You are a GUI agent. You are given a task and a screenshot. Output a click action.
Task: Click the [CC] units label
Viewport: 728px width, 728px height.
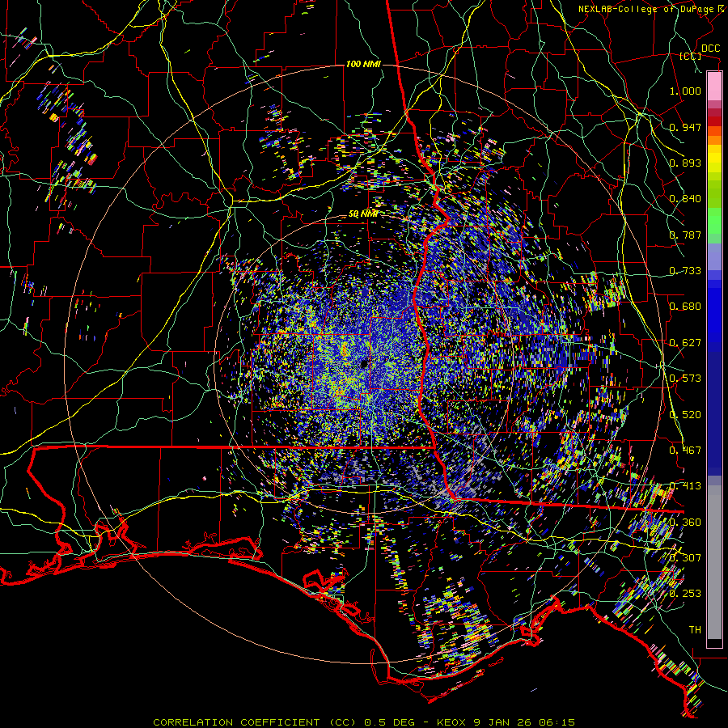[690, 56]
